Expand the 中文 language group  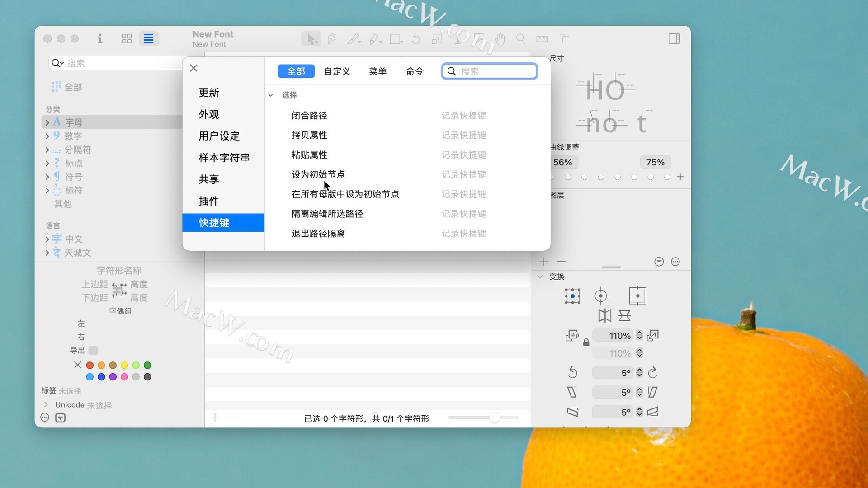[x=47, y=239]
